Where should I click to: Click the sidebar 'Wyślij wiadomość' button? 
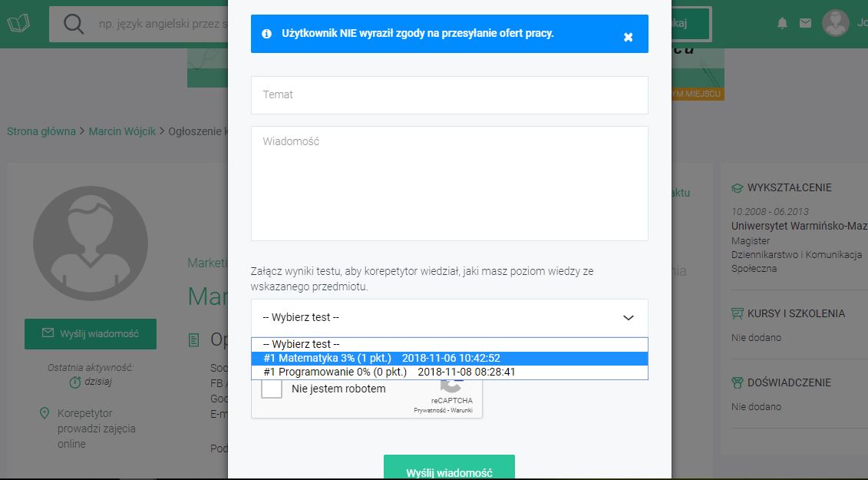coord(91,333)
